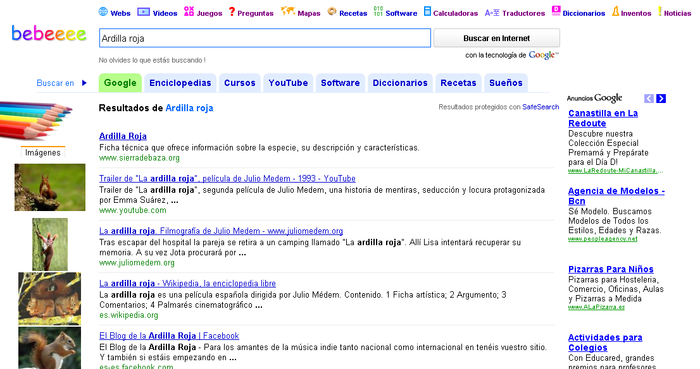The image size is (700, 369).
Task: Open the Ardilla Roja result link
Action: click(x=123, y=136)
